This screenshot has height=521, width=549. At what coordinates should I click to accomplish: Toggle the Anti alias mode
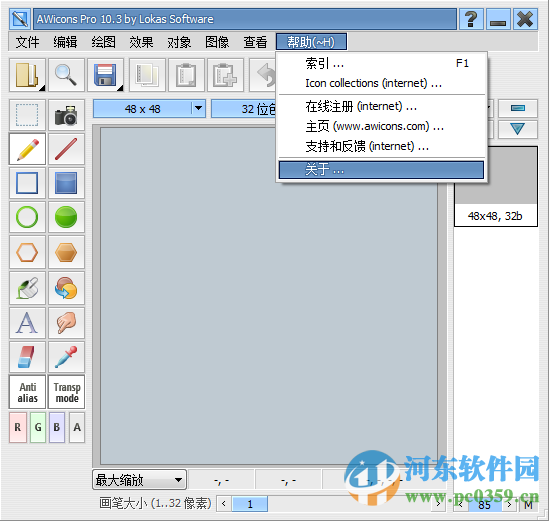point(27,392)
